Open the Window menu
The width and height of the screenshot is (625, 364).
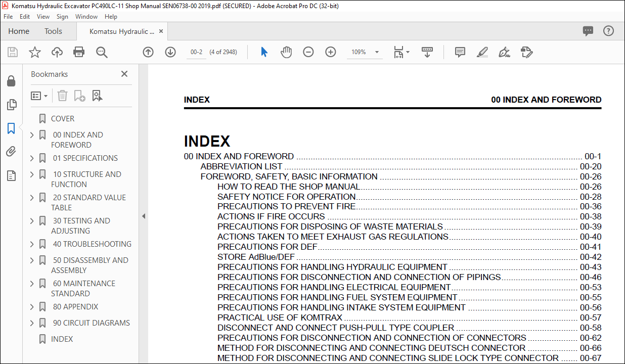coord(86,17)
